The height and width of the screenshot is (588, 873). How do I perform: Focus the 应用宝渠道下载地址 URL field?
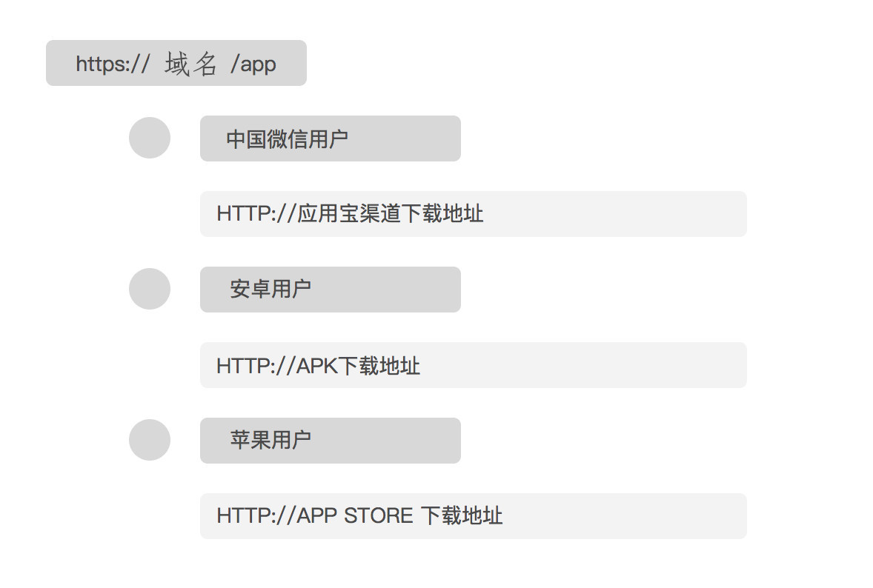coord(474,214)
